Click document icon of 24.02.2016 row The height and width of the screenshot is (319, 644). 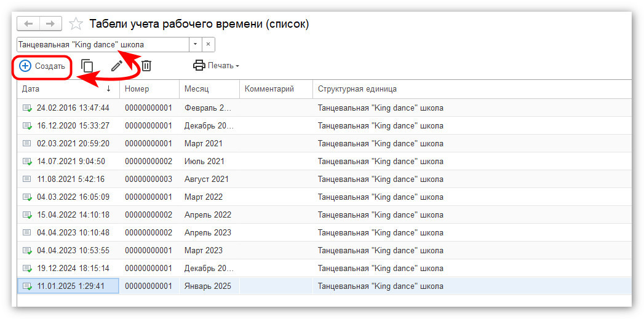coord(27,108)
